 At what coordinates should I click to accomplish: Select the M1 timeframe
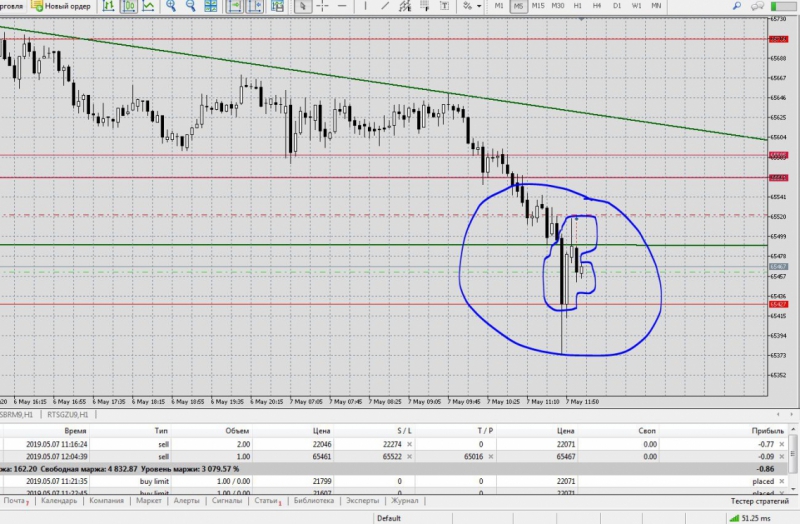click(x=499, y=6)
